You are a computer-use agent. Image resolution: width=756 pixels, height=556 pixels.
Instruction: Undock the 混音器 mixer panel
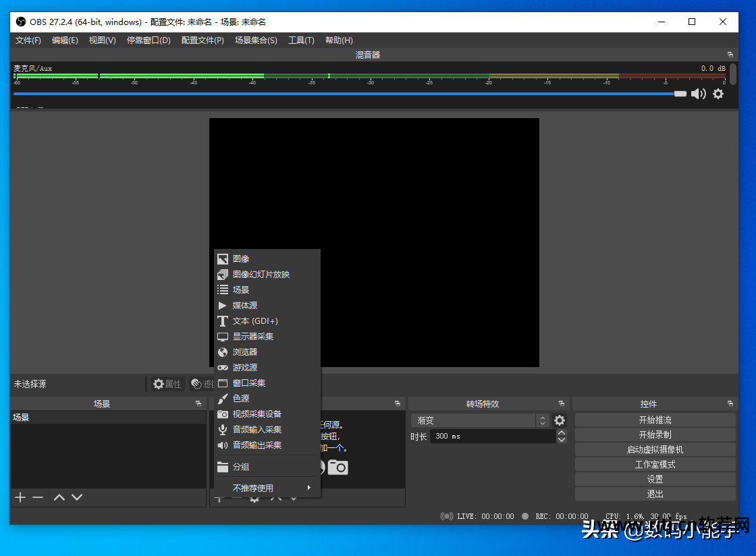(730, 55)
